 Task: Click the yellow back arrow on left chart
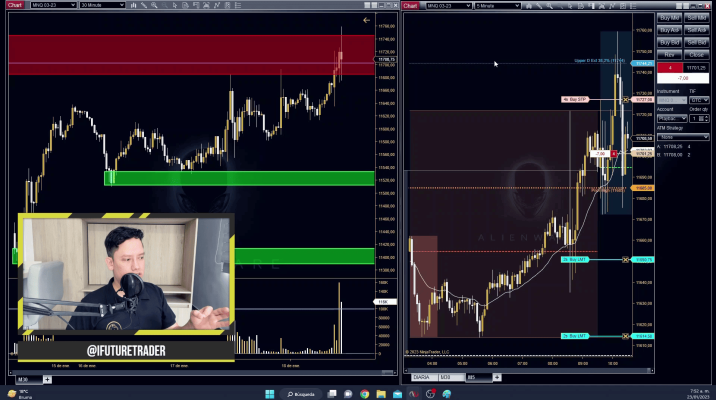coord(367,20)
